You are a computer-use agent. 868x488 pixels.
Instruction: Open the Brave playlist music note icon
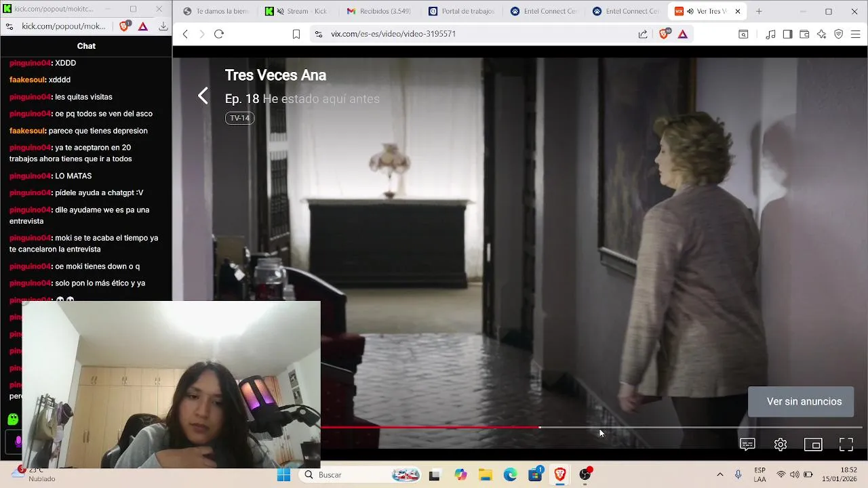[x=770, y=34]
